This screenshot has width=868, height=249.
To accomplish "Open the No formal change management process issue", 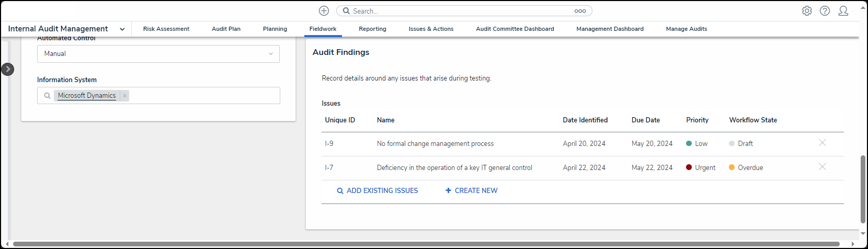I will click(x=435, y=144).
